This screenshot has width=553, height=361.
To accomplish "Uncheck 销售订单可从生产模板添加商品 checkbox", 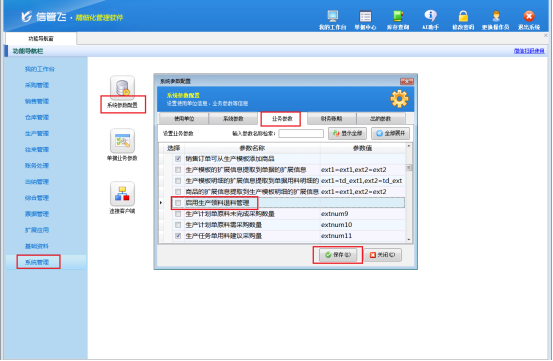I will (x=178, y=159).
